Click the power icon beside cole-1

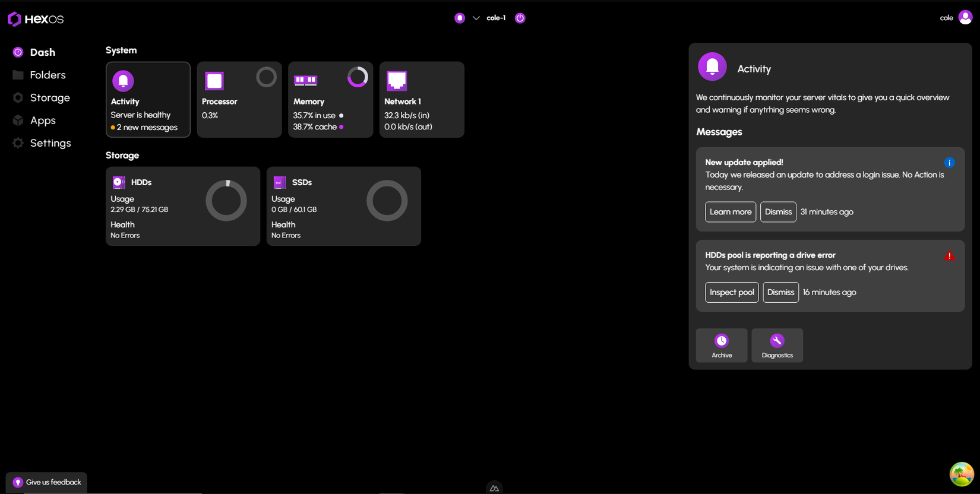[x=520, y=18]
